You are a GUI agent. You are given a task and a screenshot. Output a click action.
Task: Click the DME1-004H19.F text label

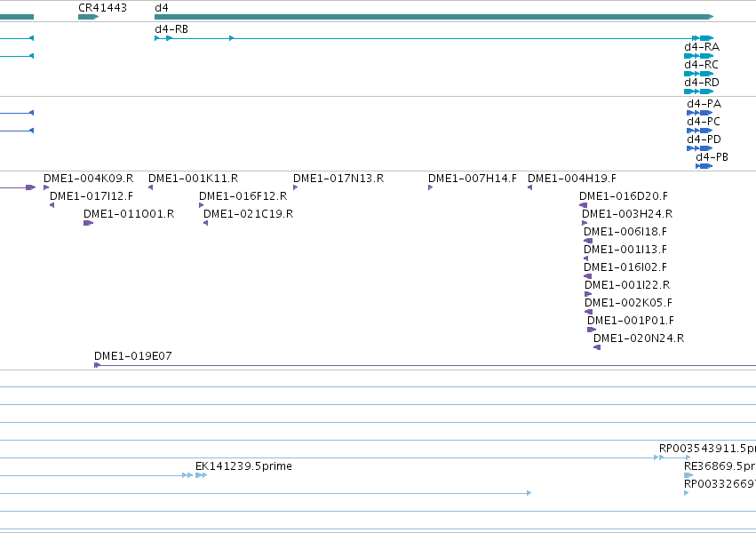pos(572,179)
